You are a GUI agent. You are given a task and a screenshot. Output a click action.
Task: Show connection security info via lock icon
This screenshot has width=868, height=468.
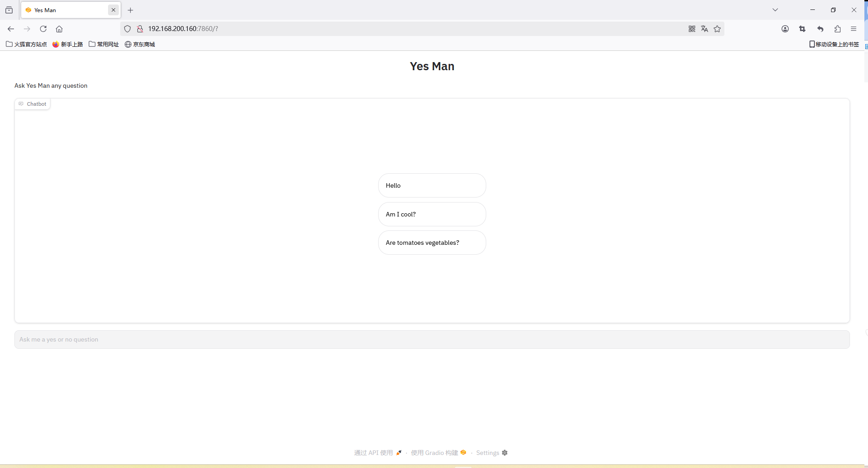click(x=140, y=29)
